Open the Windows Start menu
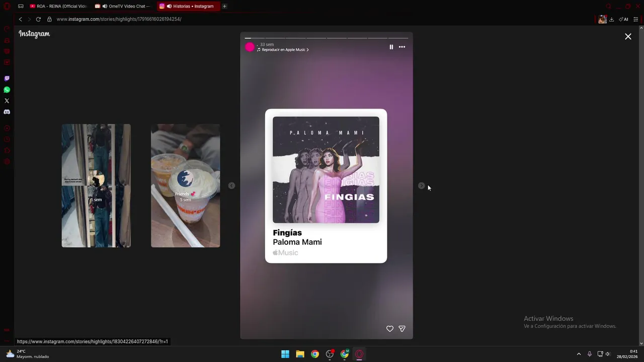 [285, 354]
